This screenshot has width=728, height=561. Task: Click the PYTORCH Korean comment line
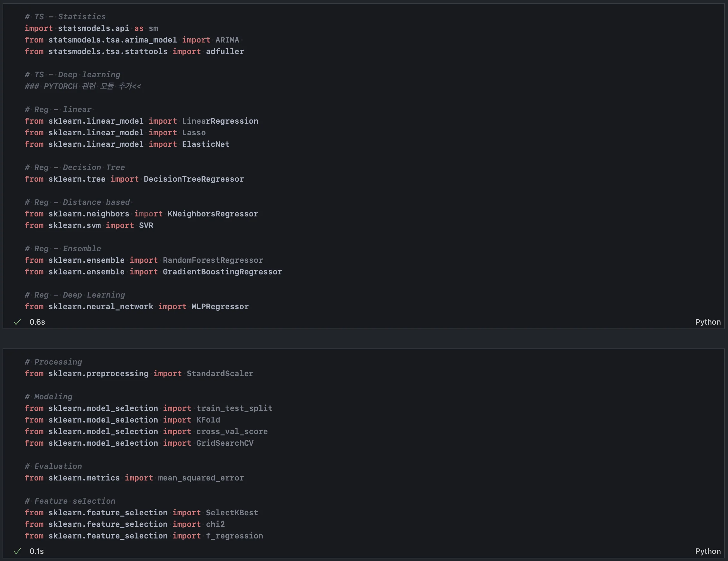[x=83, y=86]
